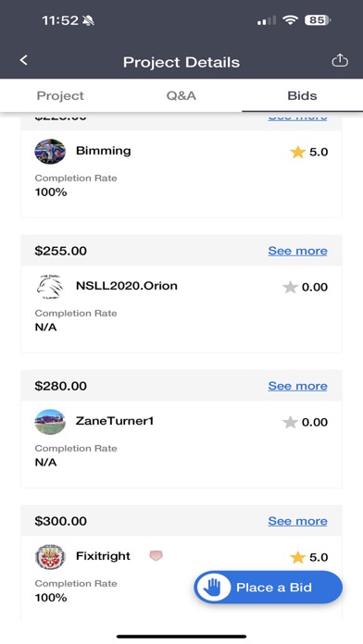Tap the grey star beside NSLL2020.Orion's rating
363x644 pixels.
click(x=290, y=287)
